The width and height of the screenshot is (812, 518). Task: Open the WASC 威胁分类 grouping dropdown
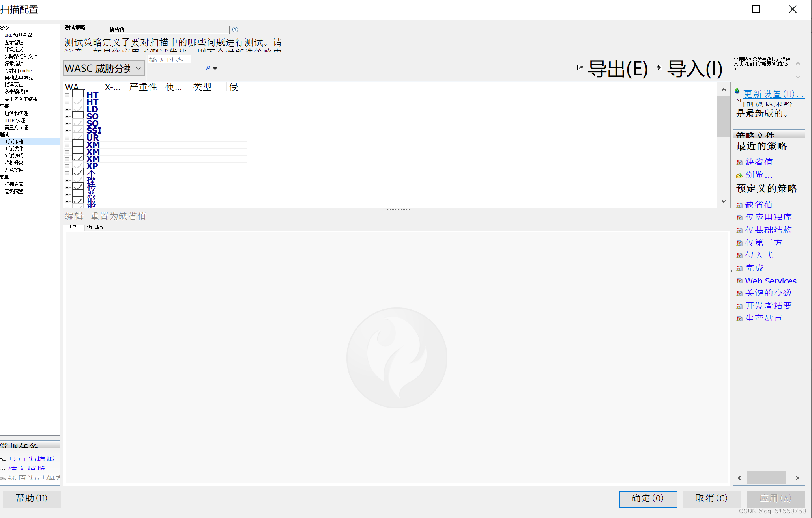[104, 68]
